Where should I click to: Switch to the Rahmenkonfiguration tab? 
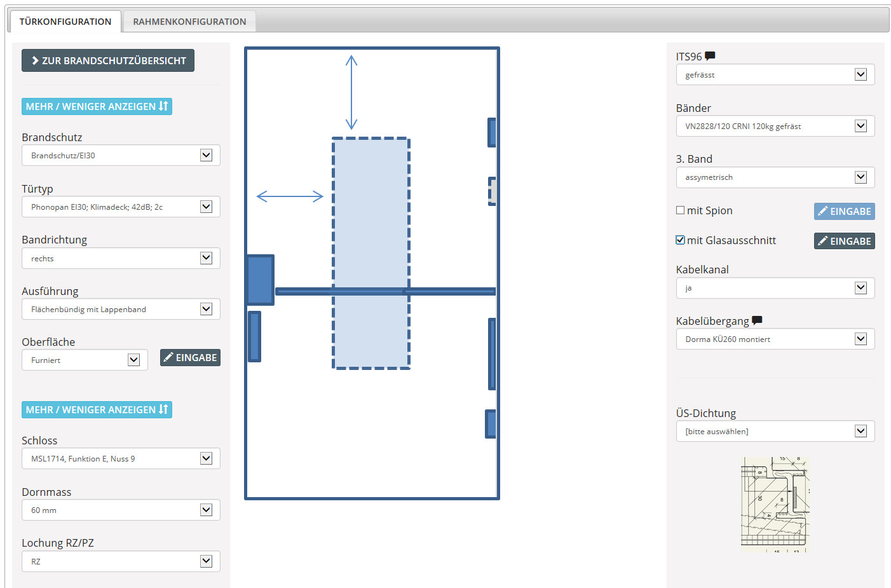pos(189,22)
